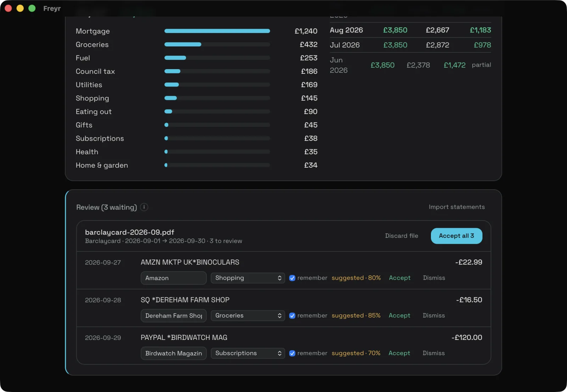Select the Utilities category label

coord(89,85)
